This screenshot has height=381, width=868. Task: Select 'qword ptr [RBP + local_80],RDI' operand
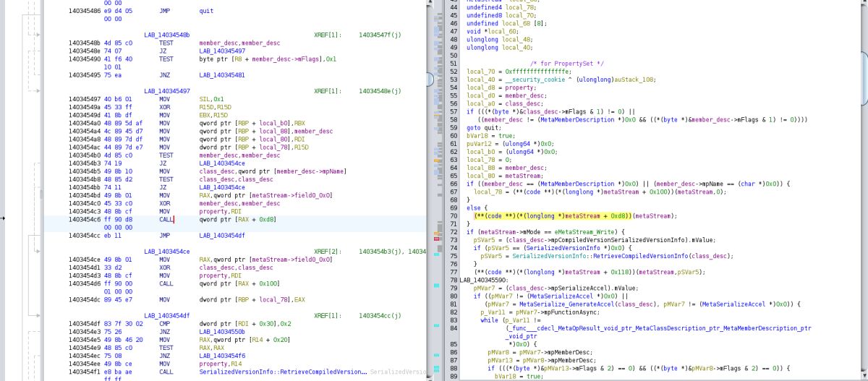coord(251,139)
